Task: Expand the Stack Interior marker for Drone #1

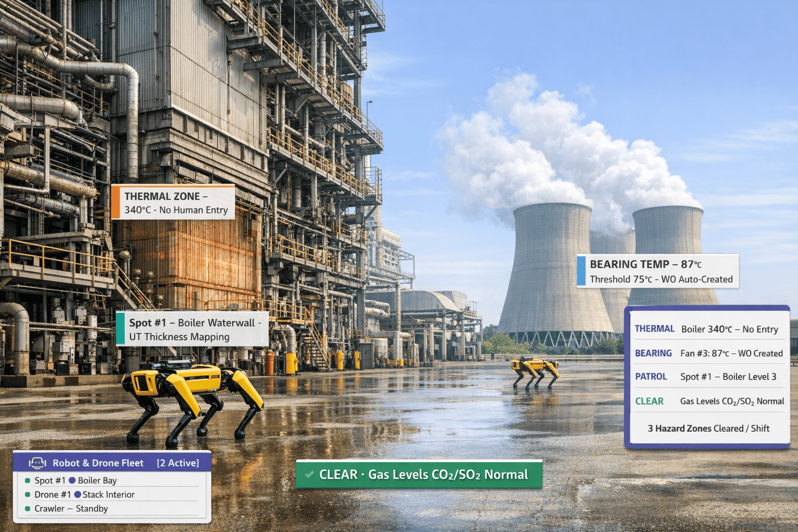Action: pyautogui.click(x=77, y=495)
